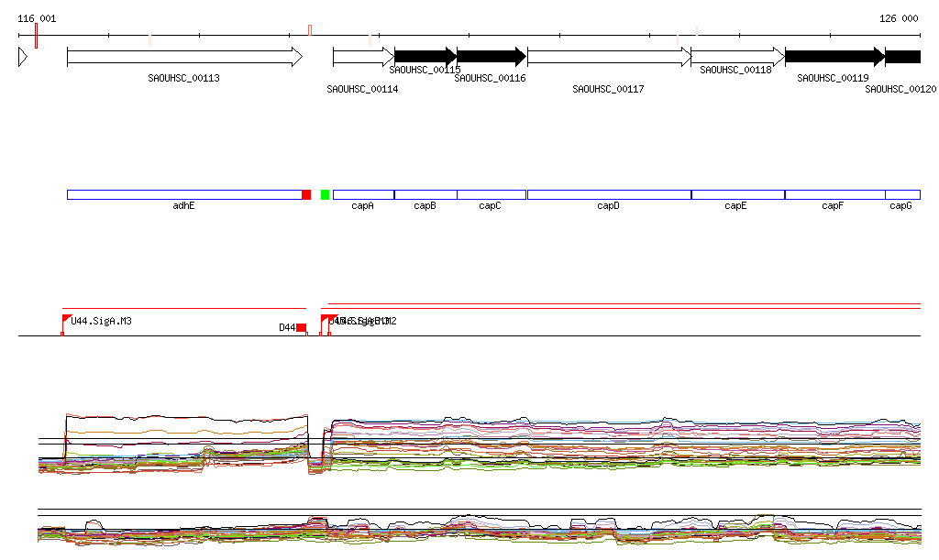
Task: Click the red marker on the ruler start
Action: tap(36, 36)
